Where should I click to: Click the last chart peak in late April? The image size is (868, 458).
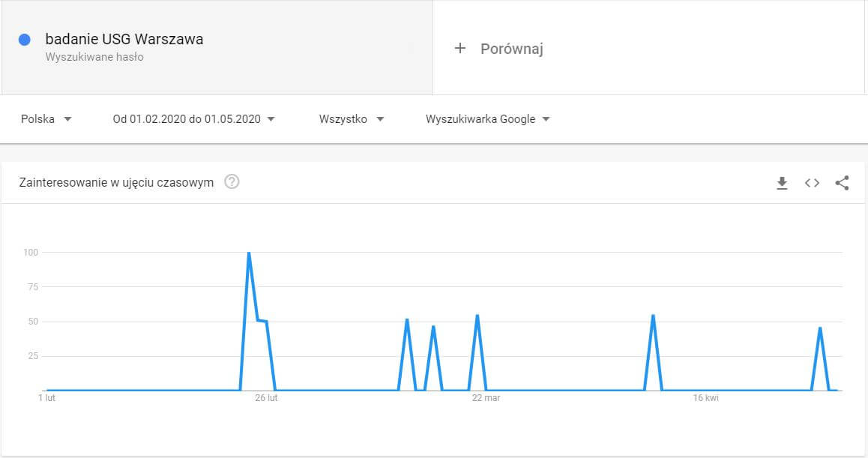tap(821, 328)
